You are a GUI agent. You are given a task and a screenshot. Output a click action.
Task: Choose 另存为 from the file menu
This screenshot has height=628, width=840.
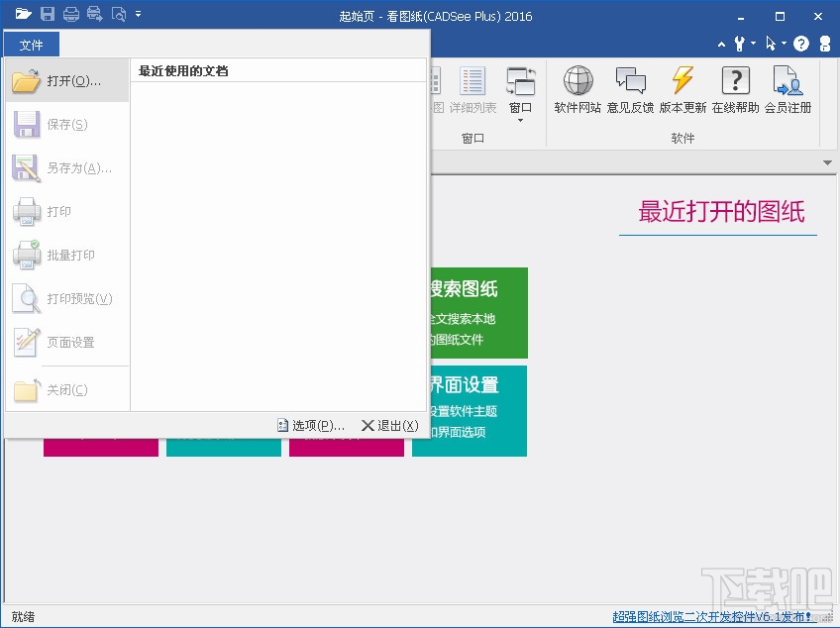point(67,167)
